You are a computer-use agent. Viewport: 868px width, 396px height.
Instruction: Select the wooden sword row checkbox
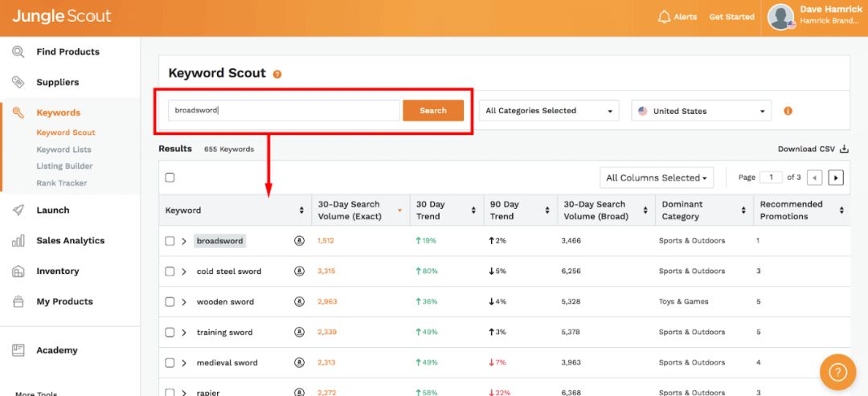(170, 302)
